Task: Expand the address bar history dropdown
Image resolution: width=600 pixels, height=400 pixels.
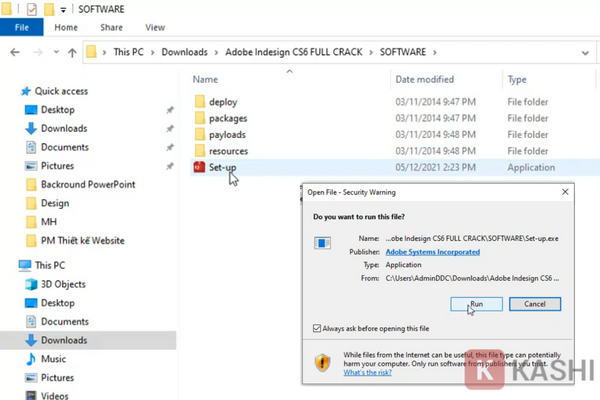Action: 585,53
